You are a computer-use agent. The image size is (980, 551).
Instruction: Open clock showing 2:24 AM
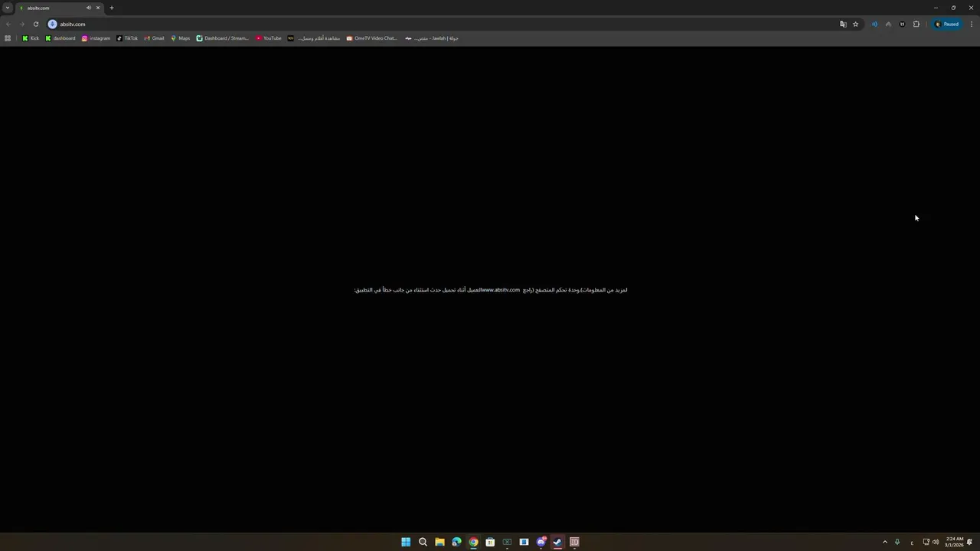[x=954, y=542]
